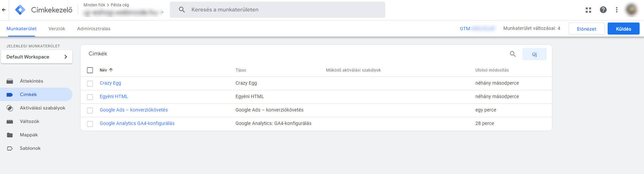
Task: Click the Google Analytics: GA4-konfigurálás type cell
Action: coord(273,123)
